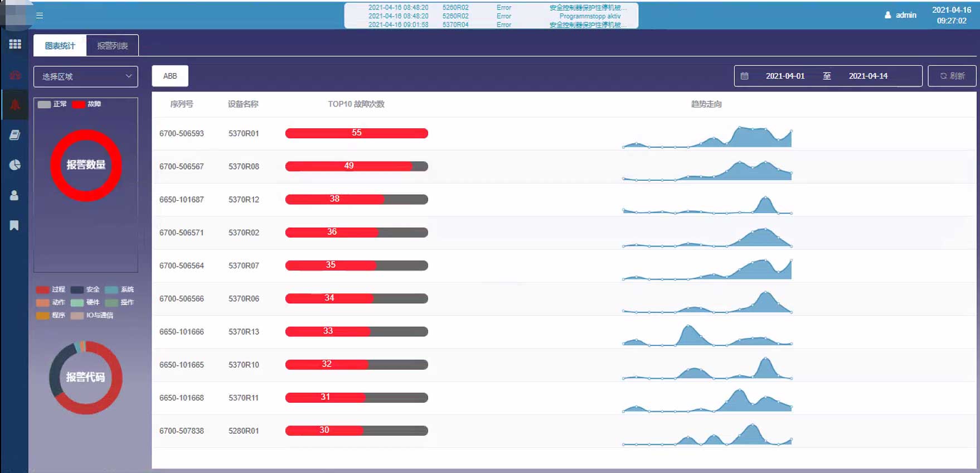Viewport: 980px width, 473px height.
Task: Click the user profile icon in sidebar
Action: [x=14, y=195]
